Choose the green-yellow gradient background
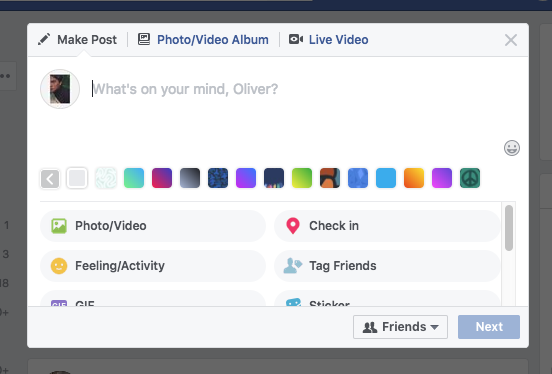Image resolution: width=552 pixels, height=374 pixels. coord(302,178)
